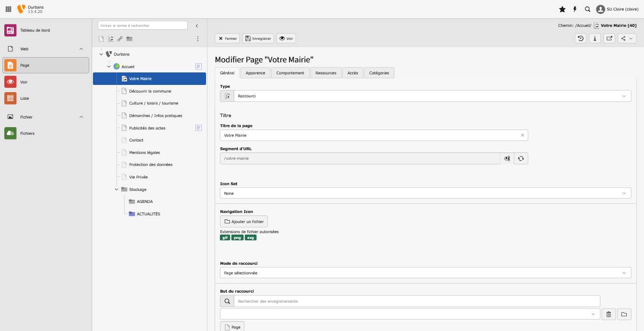Recalculate URL segment with refresh icon
This screenshot has width=644, height=331.
[521, 158]
